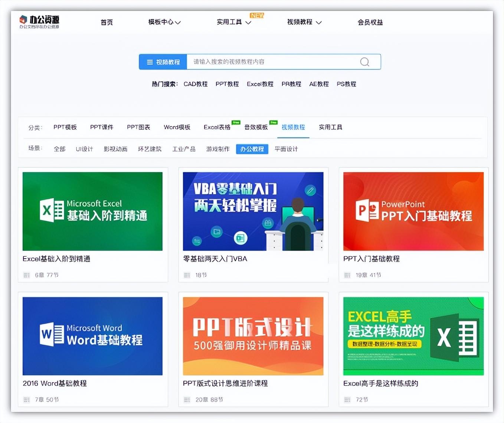Click the hamburger icon beside 视频教程 in search bar
Screen dimensions: 504x423
150,62
